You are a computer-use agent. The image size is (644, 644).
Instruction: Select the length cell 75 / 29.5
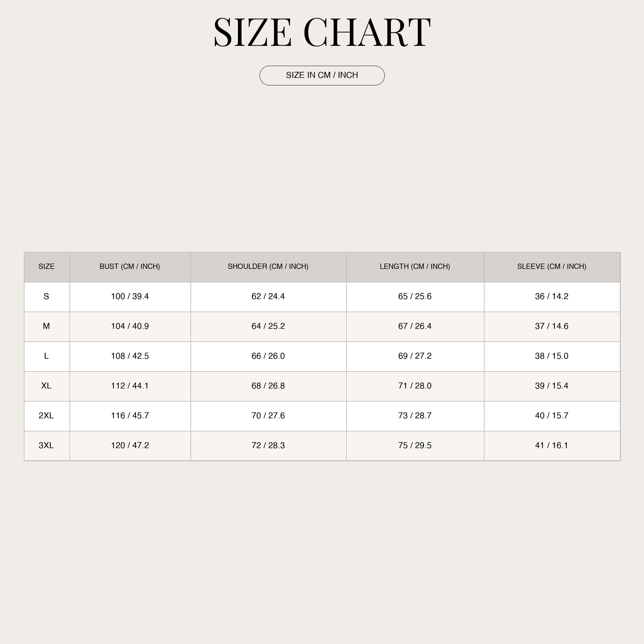[x=415, y=446]
